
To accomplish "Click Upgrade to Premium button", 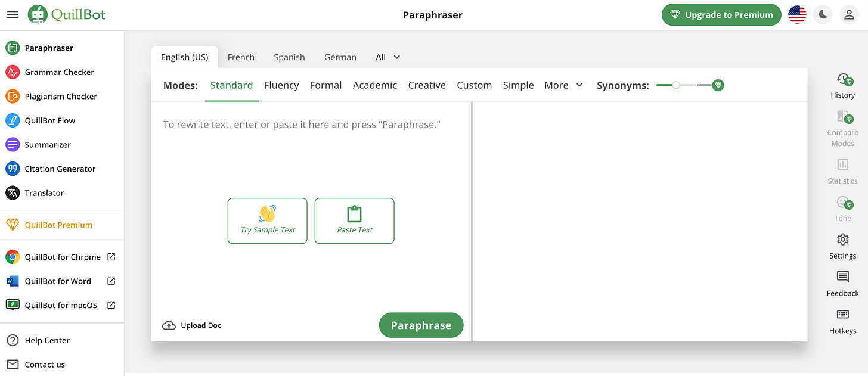I will [721, 15].
